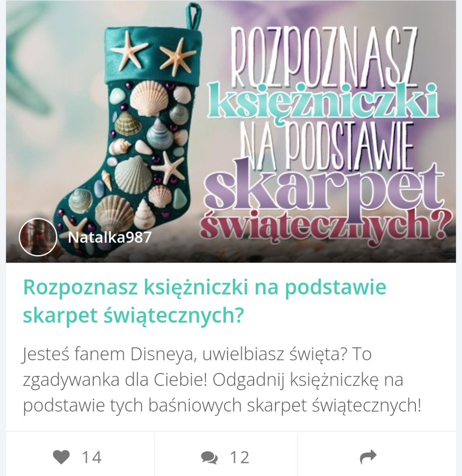Click the pink świątecznych? word in the banner
Viewport: 462px width, 476px height.
pyautogui.click(x=325, y=225)
